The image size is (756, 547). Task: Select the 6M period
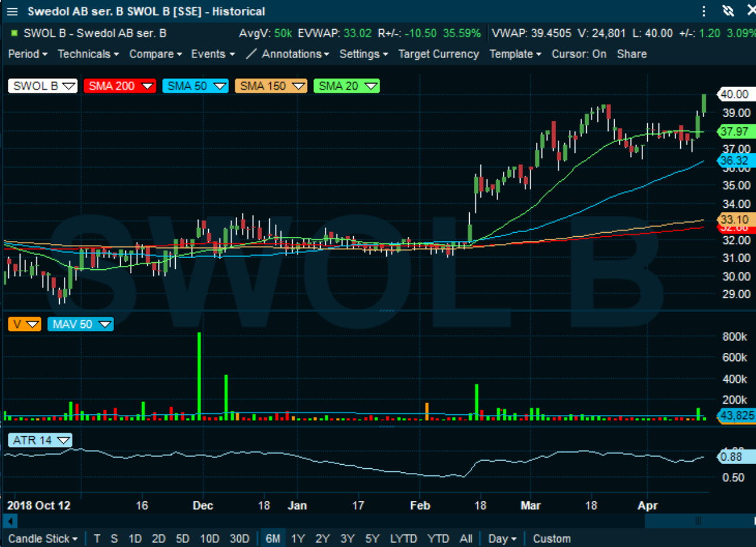(x=273, y=539)
